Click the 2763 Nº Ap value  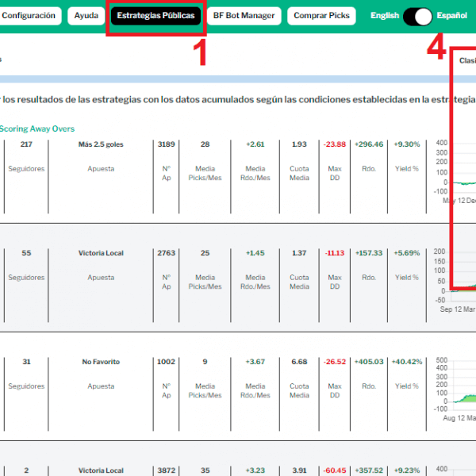[x=166, y=253]
